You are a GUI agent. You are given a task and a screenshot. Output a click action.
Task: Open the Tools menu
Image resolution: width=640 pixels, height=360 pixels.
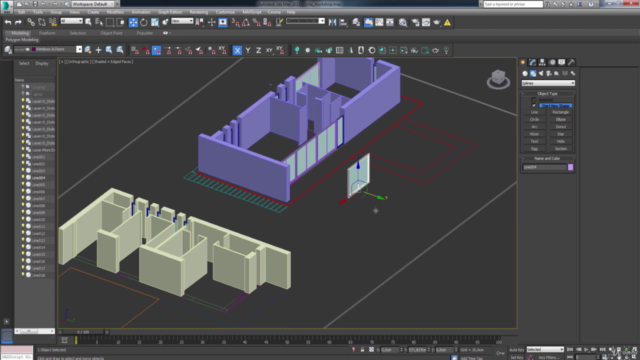tap(38, 12)
